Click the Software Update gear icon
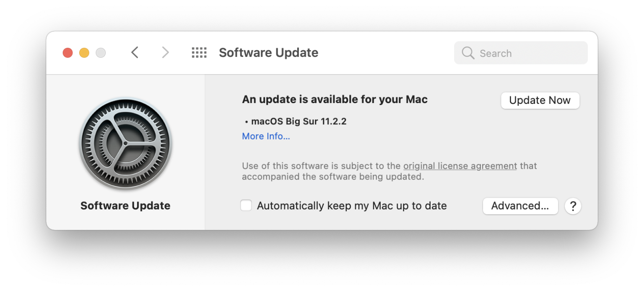Viewport: 644px width, 291px height. click(125, 144)
